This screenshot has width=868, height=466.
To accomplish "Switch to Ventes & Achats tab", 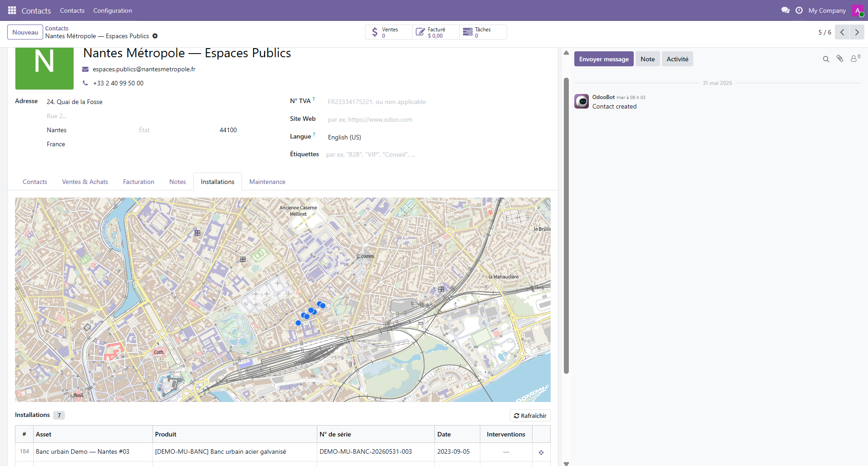I will pos(85,182).
